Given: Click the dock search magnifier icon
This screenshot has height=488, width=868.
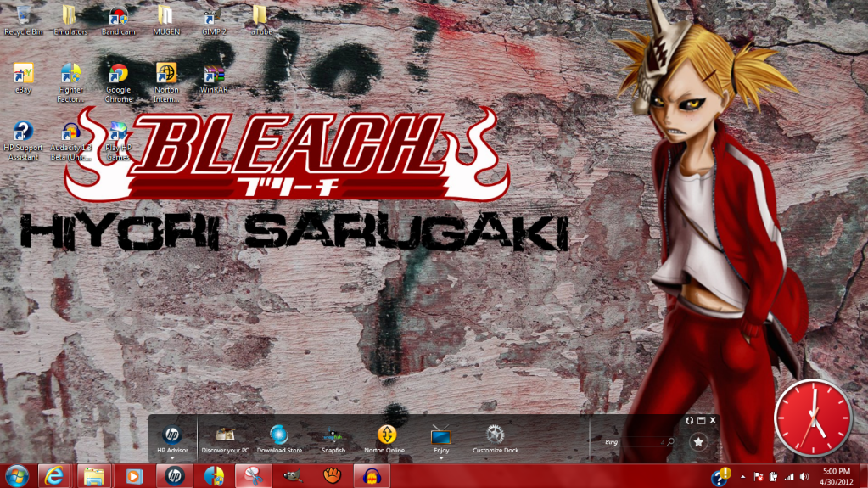Looking at the screenshot, I should pos(670,442).
